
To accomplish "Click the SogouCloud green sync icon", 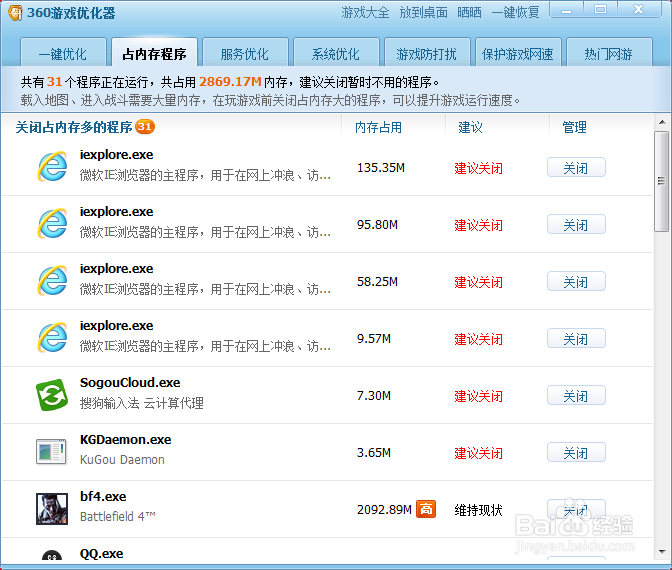I will coord(52,395).
